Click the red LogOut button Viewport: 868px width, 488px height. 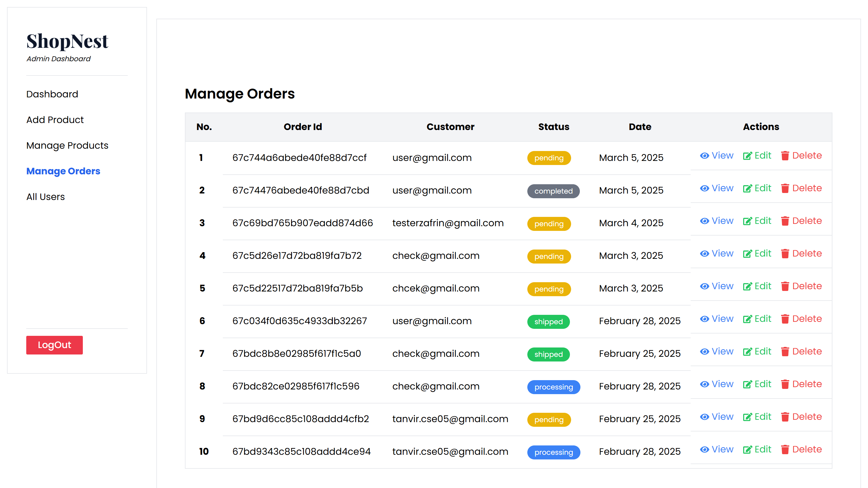[x=55, y=345]
